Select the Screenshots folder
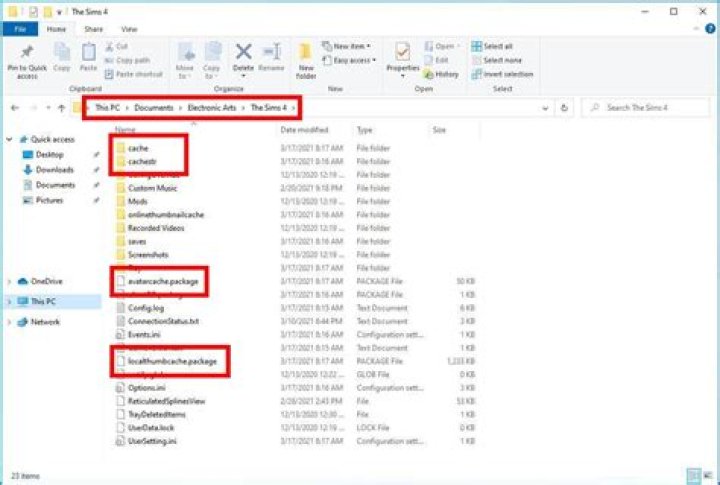The image size is (720, 485). (x=148, y=255)
